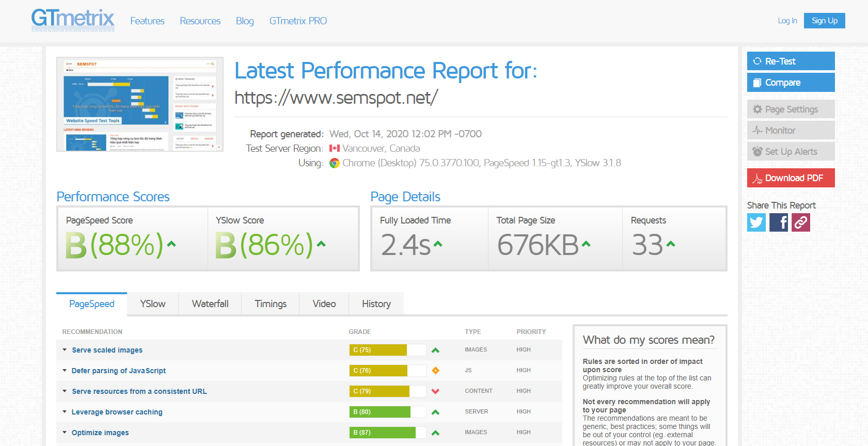Click the GRADE column header
The image size is (868, 446).
(x=360, y=332)
